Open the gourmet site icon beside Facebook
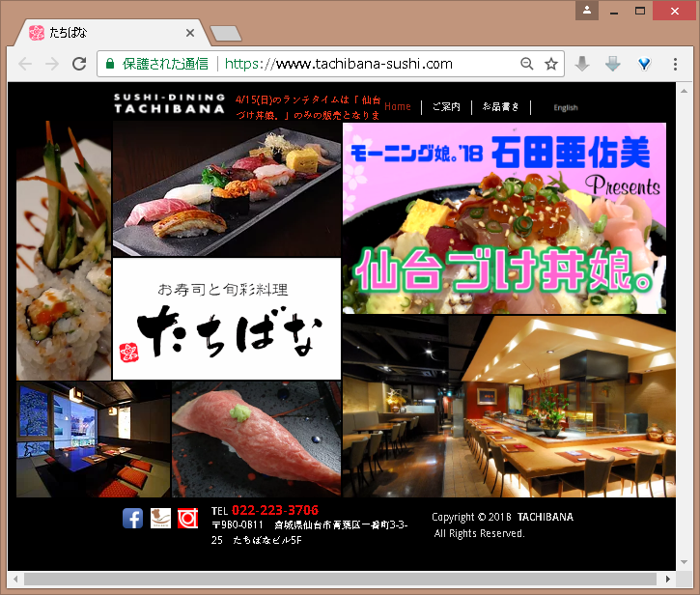Viewport: 700px width, 595px height. click(x=160, y=518)
